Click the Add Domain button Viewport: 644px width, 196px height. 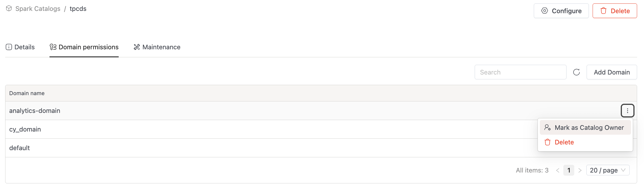[x=612, y=72]
